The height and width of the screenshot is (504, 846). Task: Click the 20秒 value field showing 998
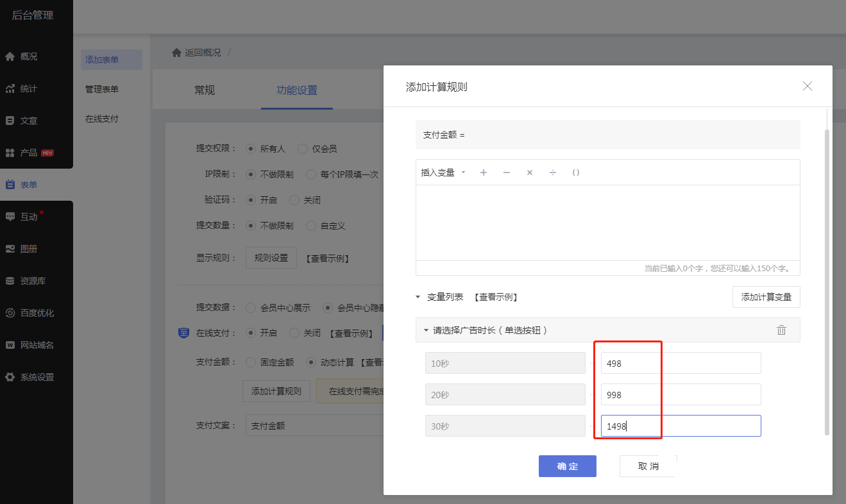[680, 395]
